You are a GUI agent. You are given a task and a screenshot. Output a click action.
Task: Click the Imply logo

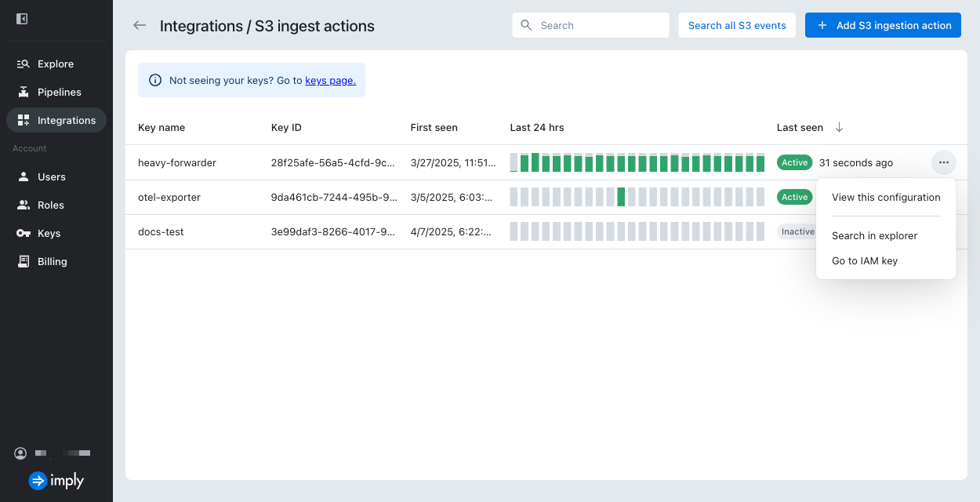(56, 481)
